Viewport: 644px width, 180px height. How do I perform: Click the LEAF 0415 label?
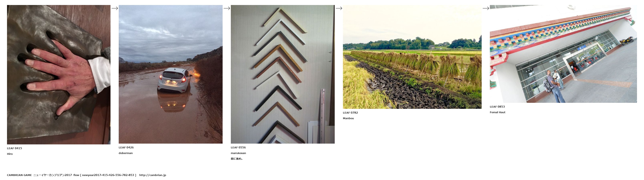[x=14, y=148]
